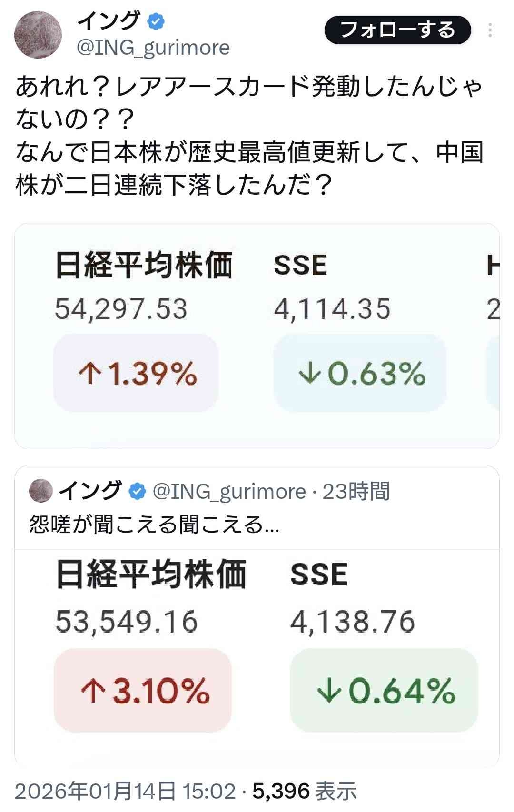Click the ↑3.10% red badge

coord(143,690)
